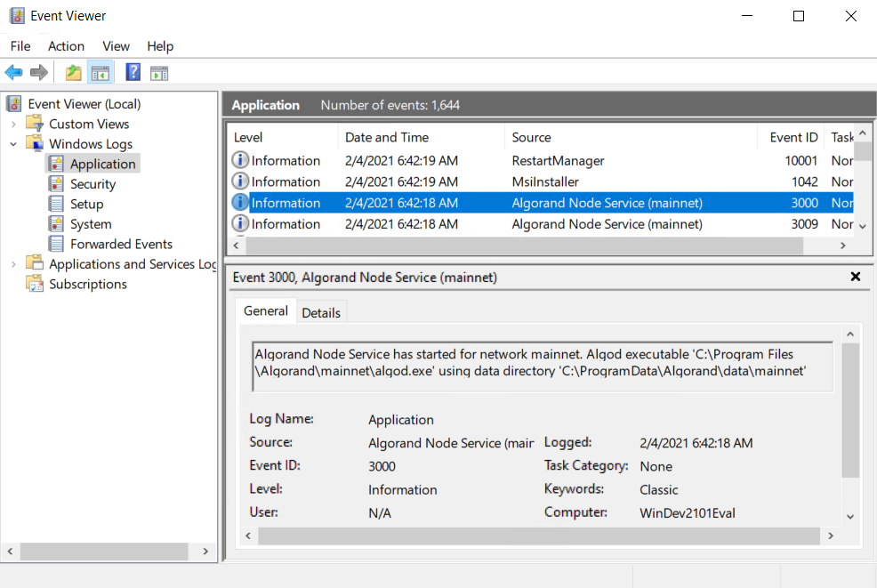Click the tree pane horizontal scroll right arrow
Viewport: 877px width, 588px height.
205,551
